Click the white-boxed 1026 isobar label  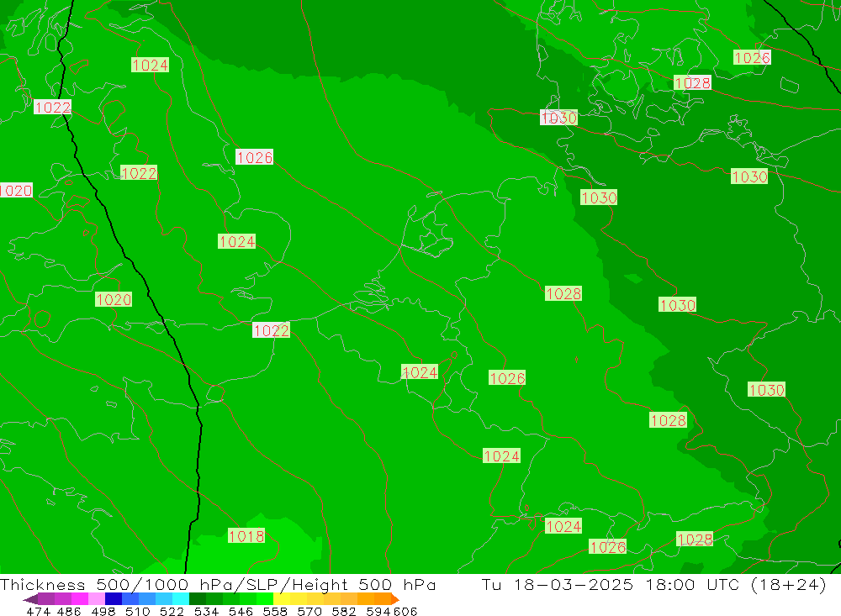pos(254,157)
